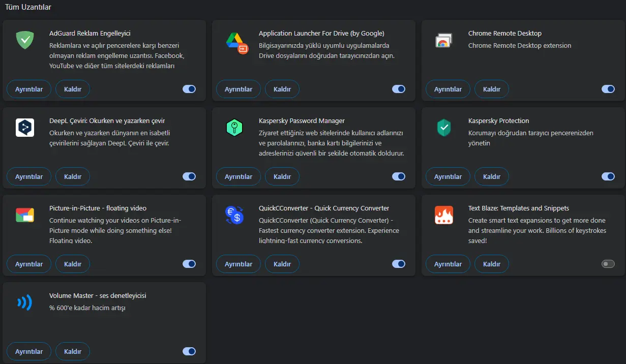
Task: Click "Volume Master - ses denetleyicisi" title
Action: pos(98,295)
